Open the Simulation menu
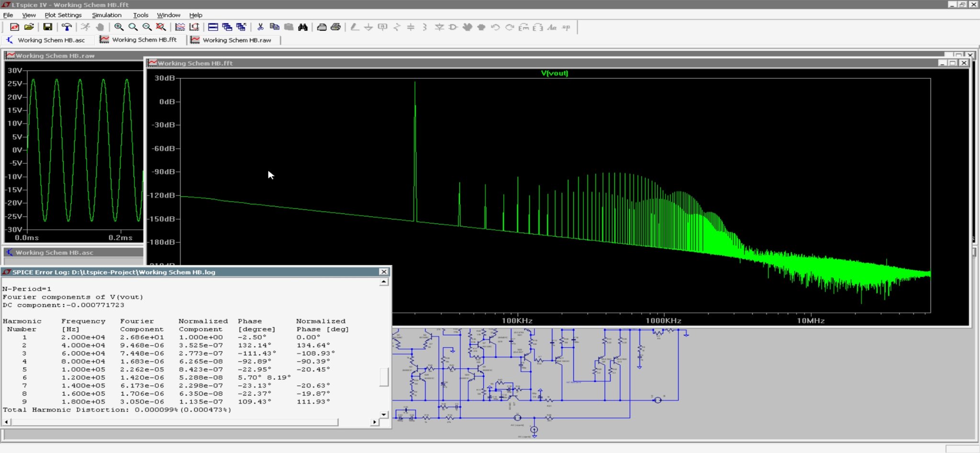This screenshot has width=980, height=453. coord(107,15)
